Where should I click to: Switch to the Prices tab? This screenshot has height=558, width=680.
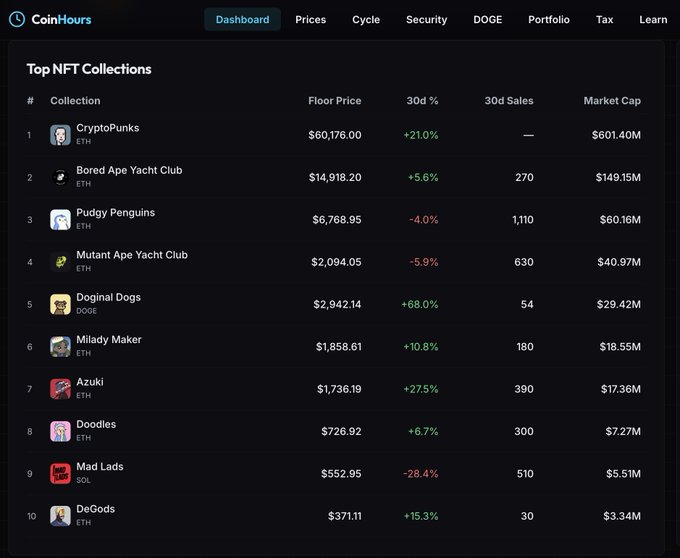(311, 20)
